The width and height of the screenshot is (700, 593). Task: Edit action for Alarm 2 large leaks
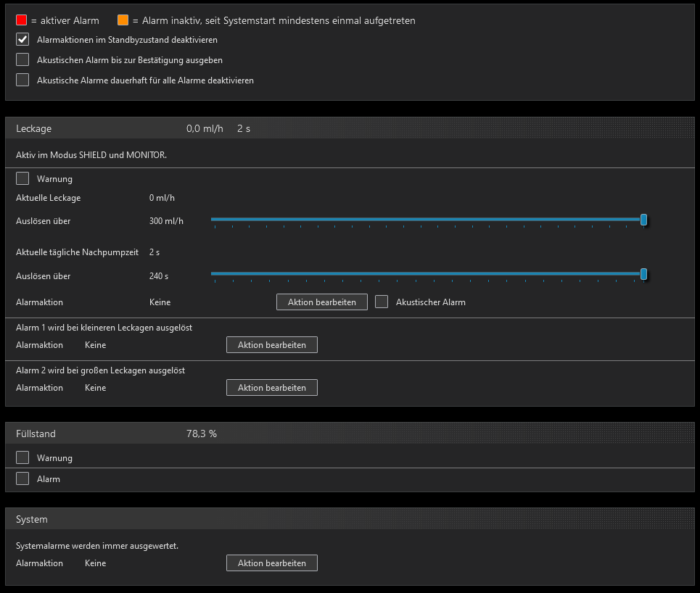coord(272,388)
